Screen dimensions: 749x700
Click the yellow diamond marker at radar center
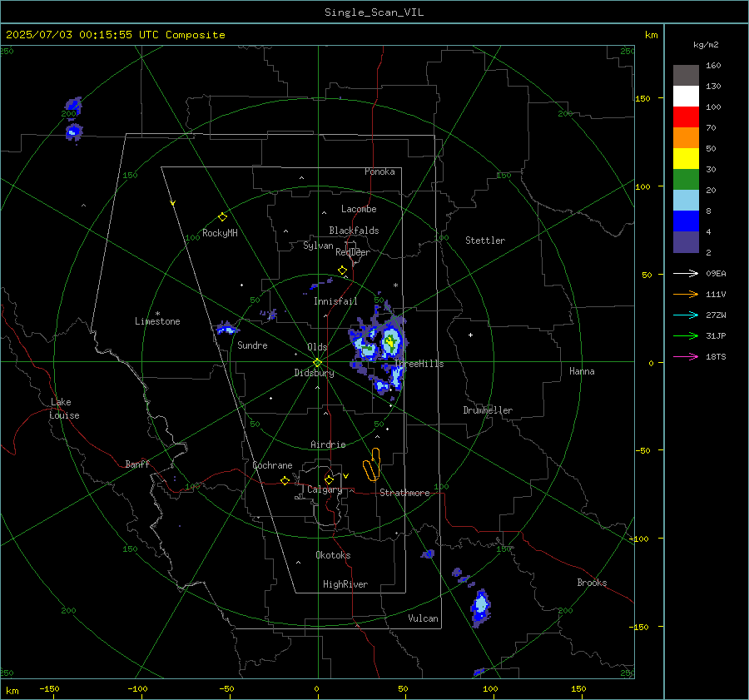[x=318, y=363]
